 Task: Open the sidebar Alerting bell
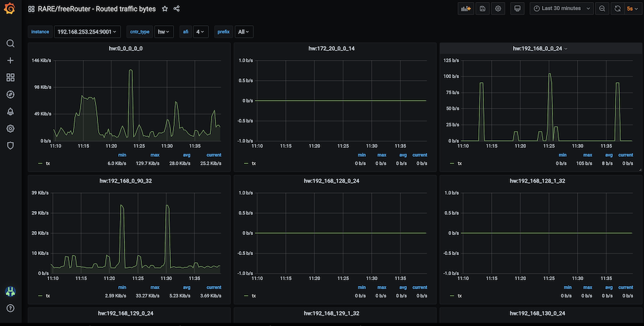(x=11, y=112)
